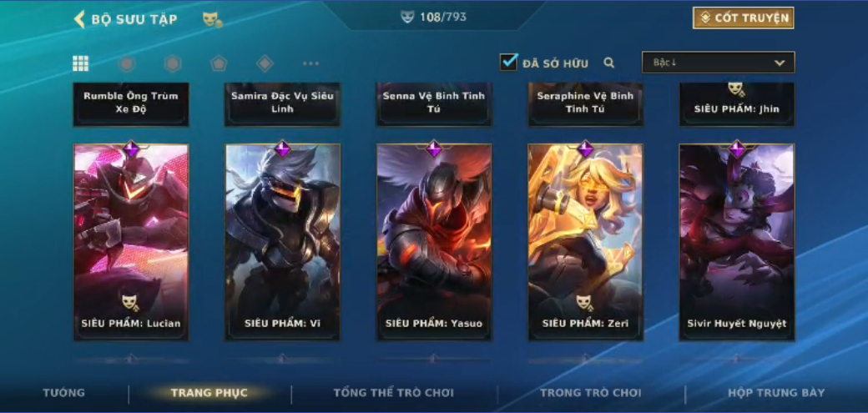Switch to the Tướng tab
The width and height of the screenshot is (868, 413).
click(63, 393)
